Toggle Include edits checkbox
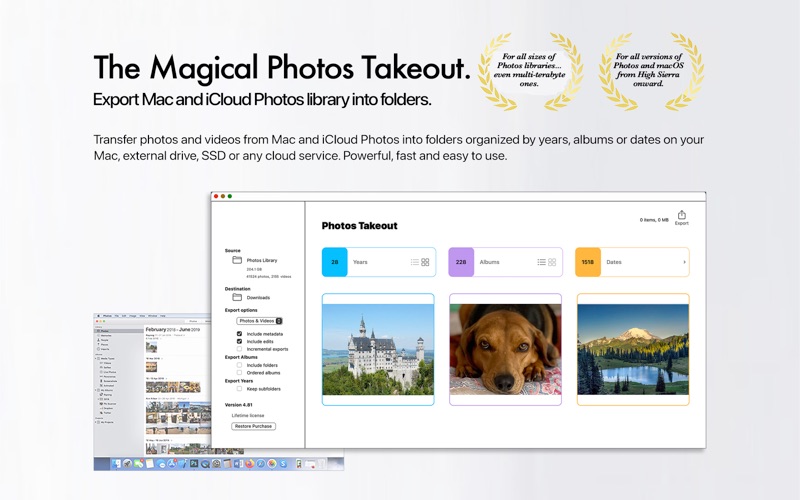The width and height of the screenshot is (800, 500). click(239, 341)
